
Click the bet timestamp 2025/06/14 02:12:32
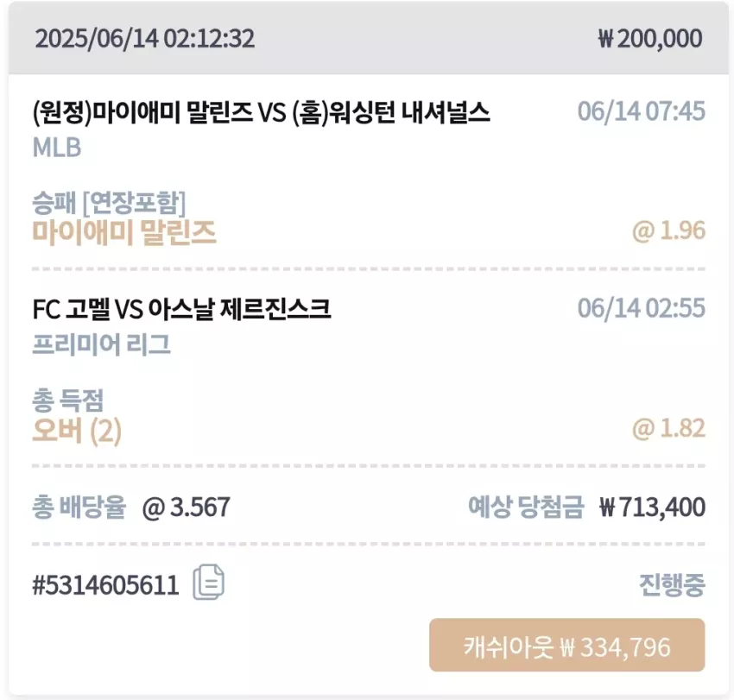point(145,38)
